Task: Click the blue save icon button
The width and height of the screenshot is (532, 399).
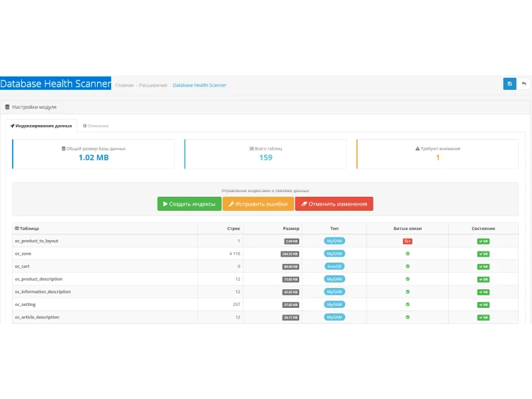Action: click(509, 84)
